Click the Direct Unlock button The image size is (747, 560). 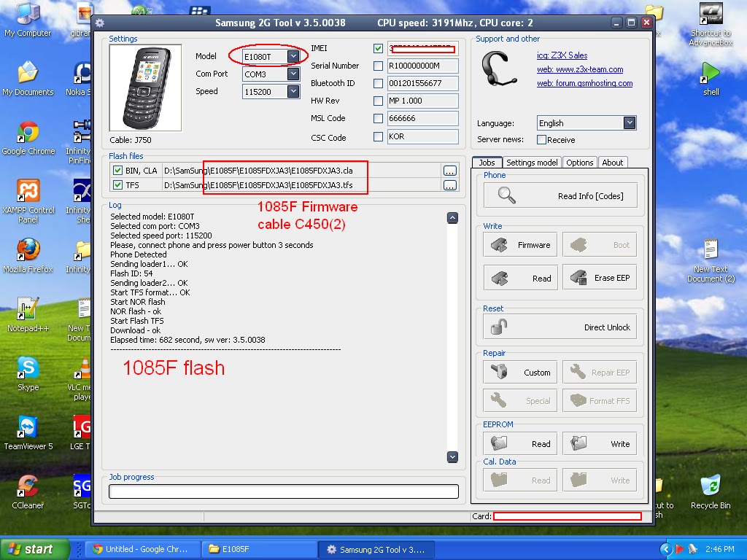click(560, 327)
